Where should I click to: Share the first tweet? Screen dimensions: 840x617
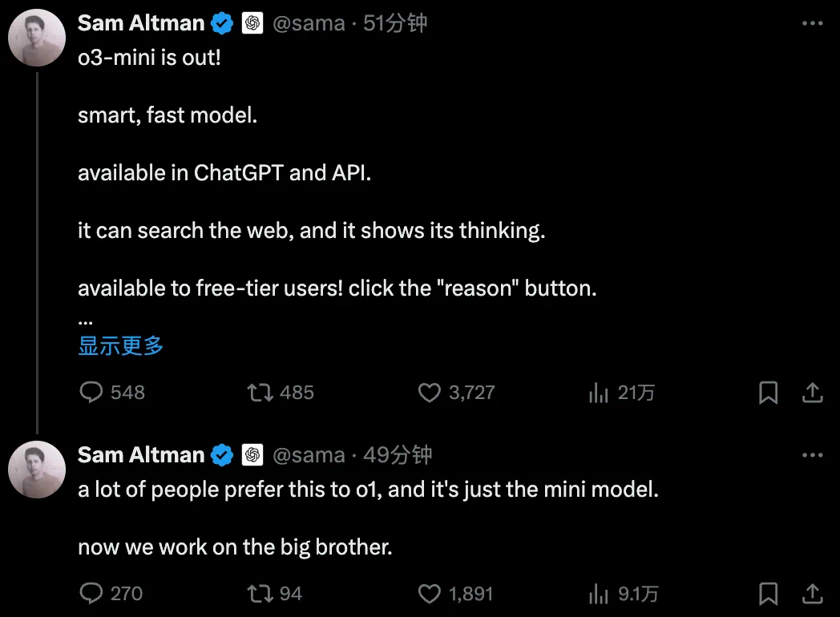pos(812,393)
